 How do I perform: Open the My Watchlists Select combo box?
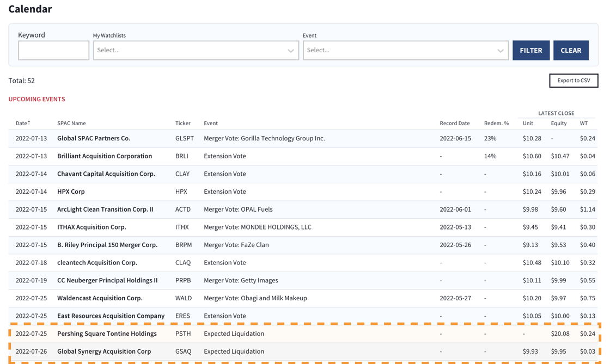tap(196, 50)
